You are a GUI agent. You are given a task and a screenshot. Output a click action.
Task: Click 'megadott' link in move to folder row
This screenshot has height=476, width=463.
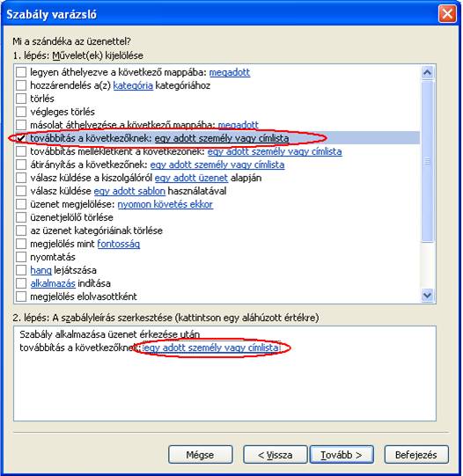tap(230, 72)
